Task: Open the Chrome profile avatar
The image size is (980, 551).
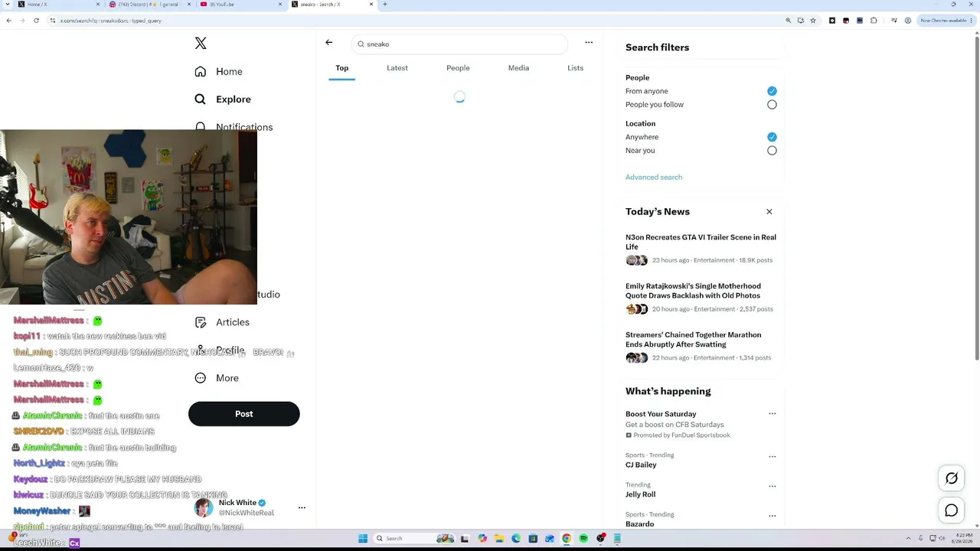Action: coord(907,21)
